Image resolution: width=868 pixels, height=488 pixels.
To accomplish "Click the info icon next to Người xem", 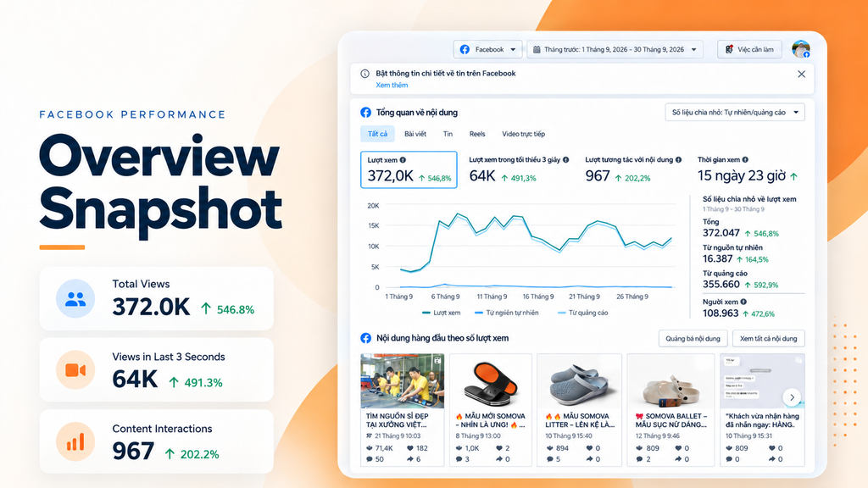I will pos(743,302).
